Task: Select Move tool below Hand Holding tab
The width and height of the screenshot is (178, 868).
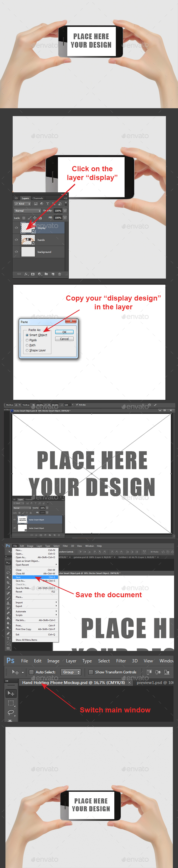Action: point(11,694)
